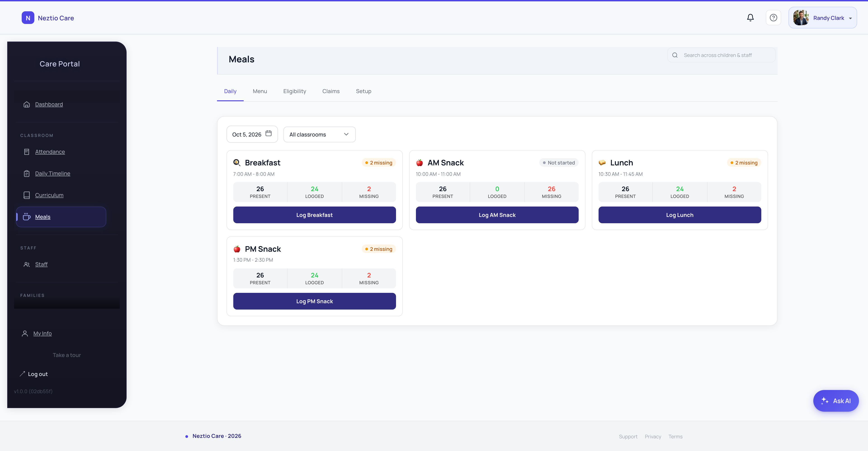868x451 pixels.
Task: Click the Ask AI button
Action: [x=836, y=401]
